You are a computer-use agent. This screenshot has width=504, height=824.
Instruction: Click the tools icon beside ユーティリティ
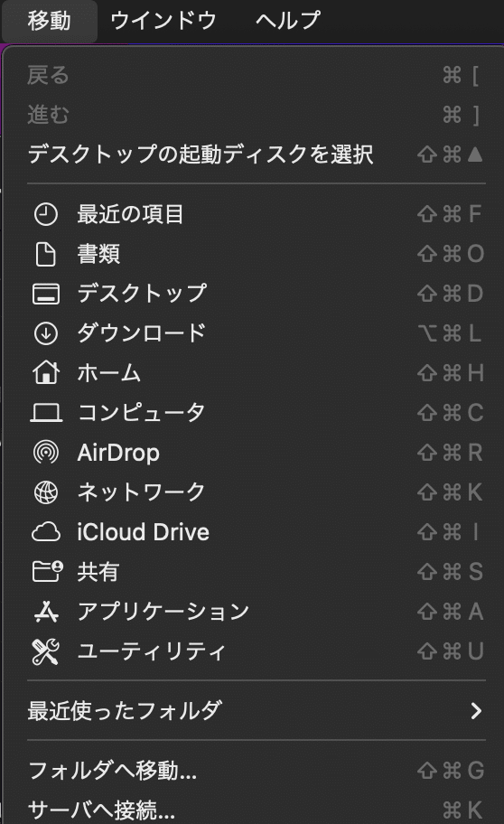46,651
